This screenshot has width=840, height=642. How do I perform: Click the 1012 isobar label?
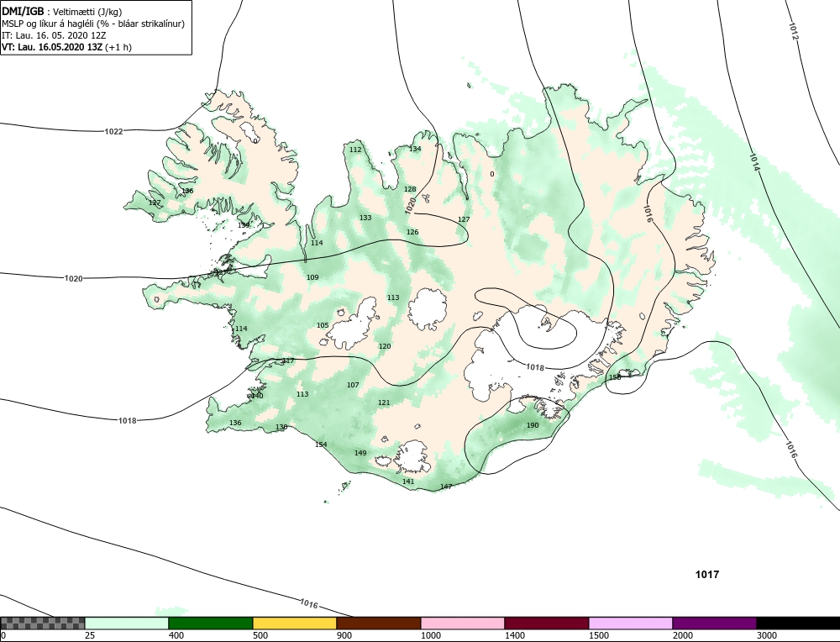[x=794, y=31]
